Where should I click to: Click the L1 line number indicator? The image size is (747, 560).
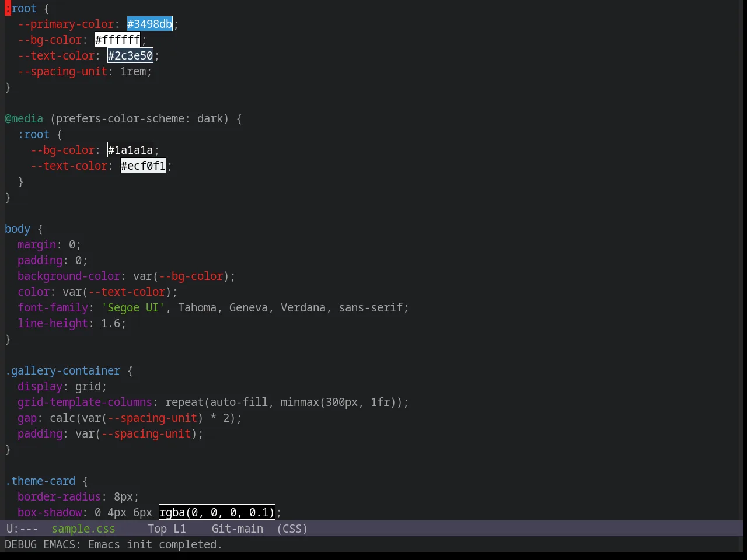pyautogui.click(x=180, y=528)
